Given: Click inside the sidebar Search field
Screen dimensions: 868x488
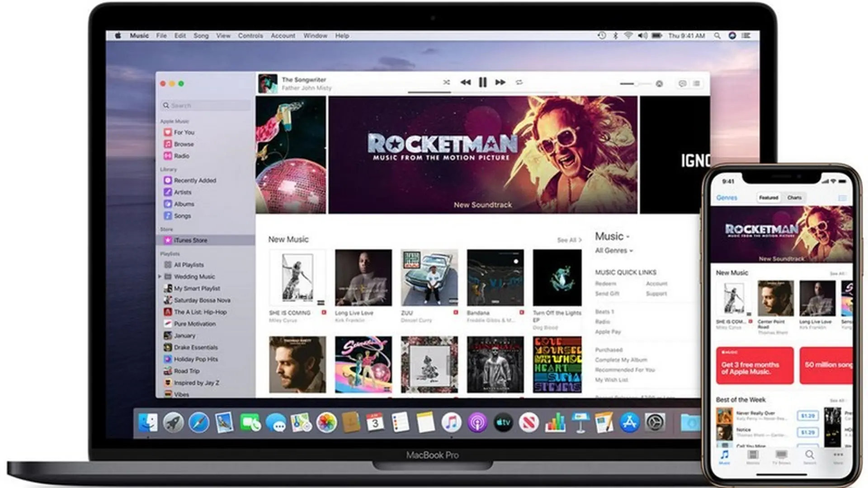Looking at the screenshot, I should (x=206, y=105).
